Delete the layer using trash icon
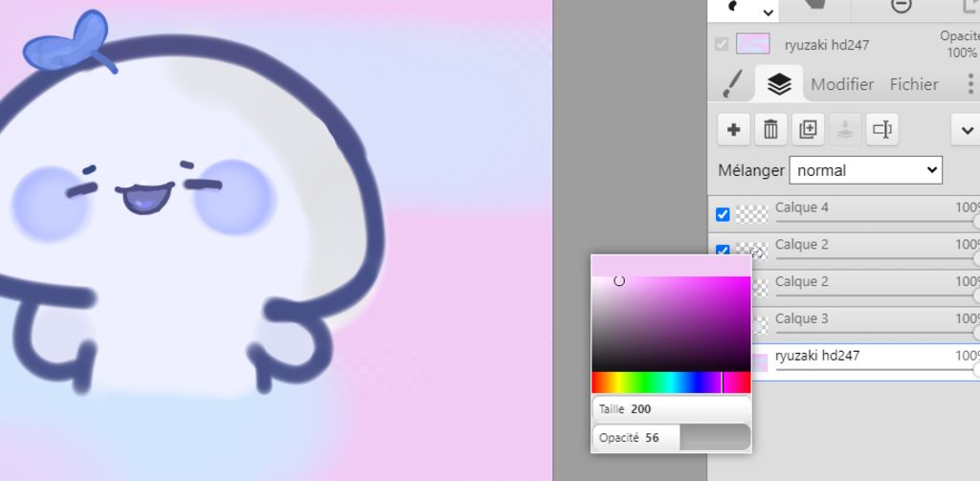This screenshot has height=481, width=980. coord(770,129)
